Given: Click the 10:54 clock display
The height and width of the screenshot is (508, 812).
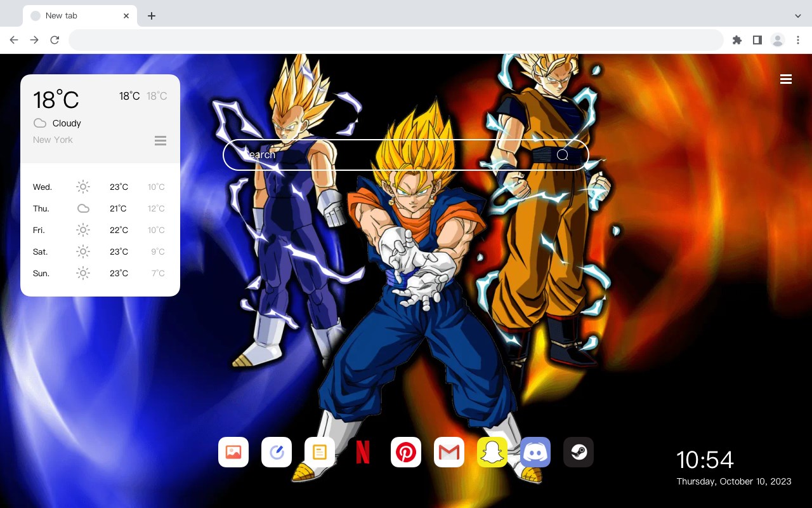Looking at the screenshot, I should pyautogui.click(x=705, y=460).
